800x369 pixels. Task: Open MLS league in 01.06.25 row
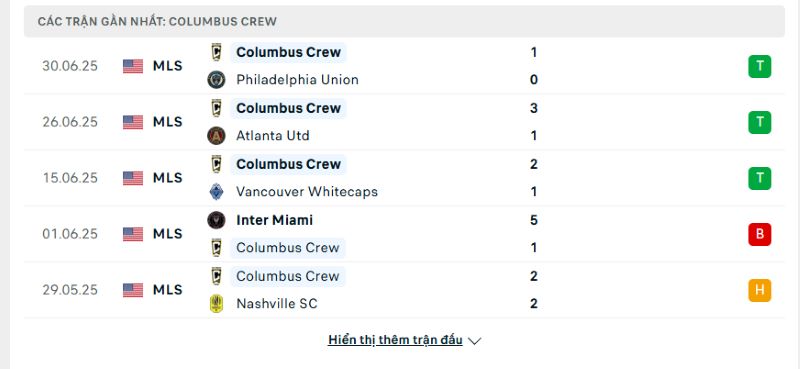[x=167, y=234]
